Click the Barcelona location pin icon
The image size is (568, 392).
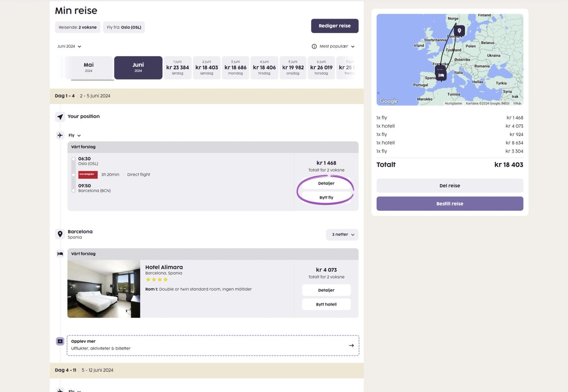pyautogui.click(x=60, y=234)
